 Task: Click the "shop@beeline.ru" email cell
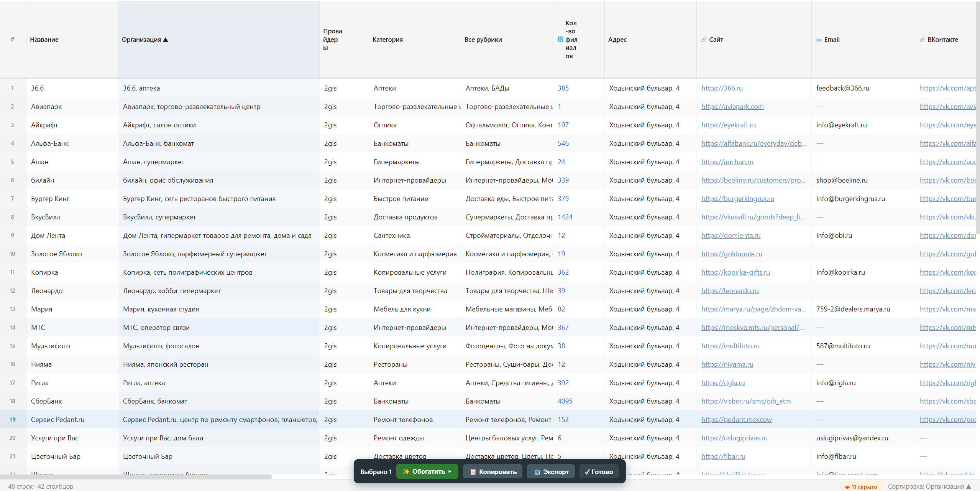pos(863,180)
